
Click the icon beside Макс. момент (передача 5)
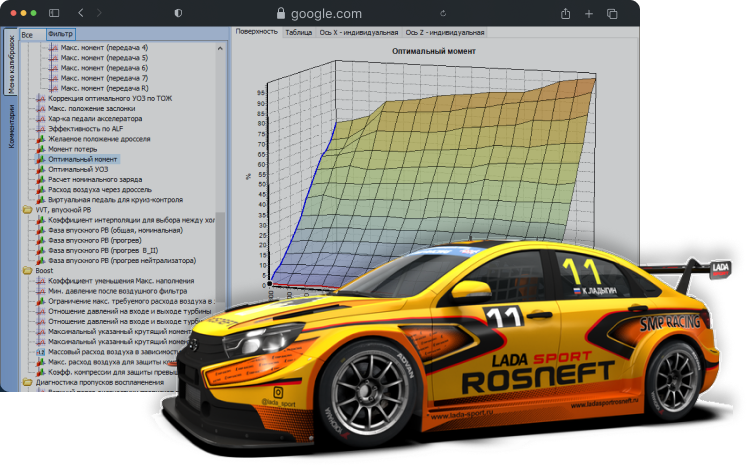point(53,58)
